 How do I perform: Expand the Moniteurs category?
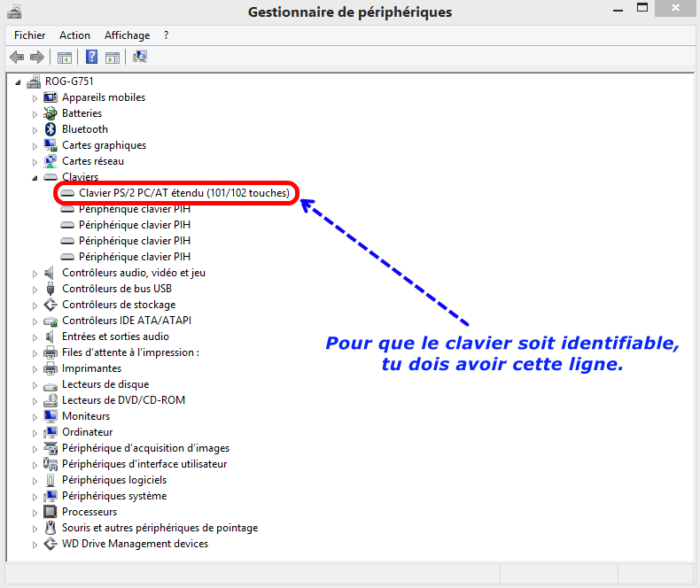click(x=35, y=416)
